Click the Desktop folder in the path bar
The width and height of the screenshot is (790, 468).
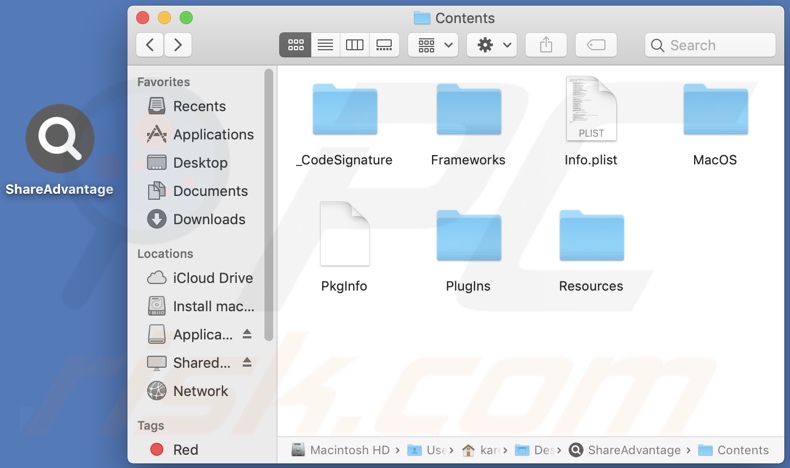(x=535, y=450)
